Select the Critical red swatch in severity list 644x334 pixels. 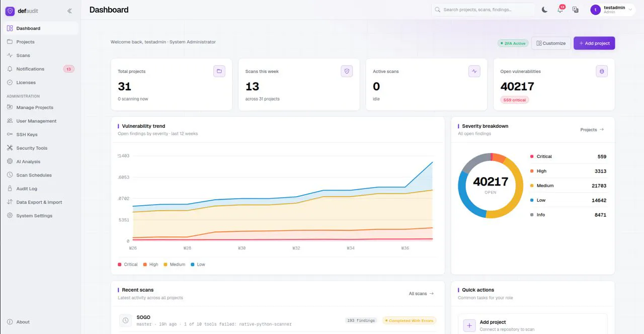click(532, 156)
